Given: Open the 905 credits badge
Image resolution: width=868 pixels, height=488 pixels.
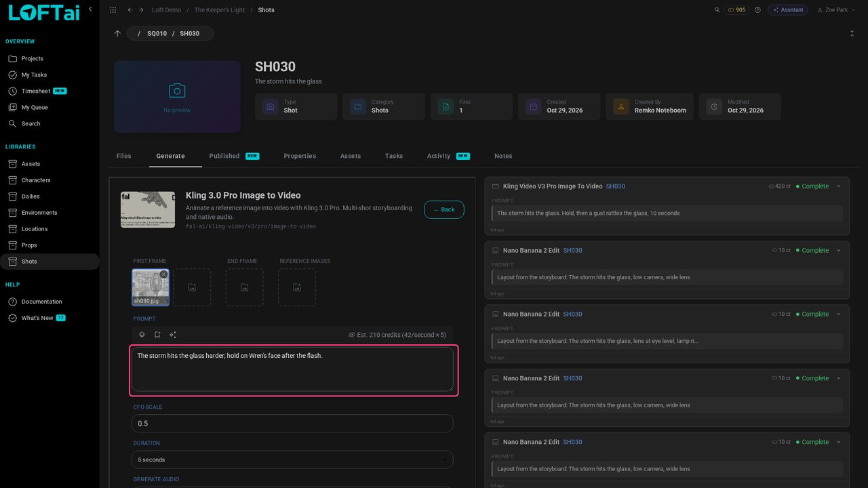Looking at the screenshot, I should [736, 10].
